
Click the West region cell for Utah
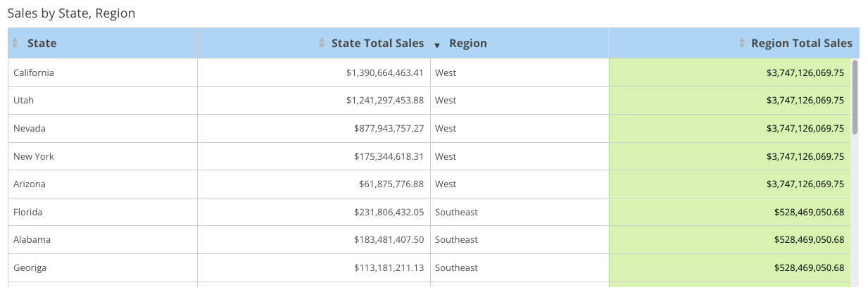[x=446, y=101]
